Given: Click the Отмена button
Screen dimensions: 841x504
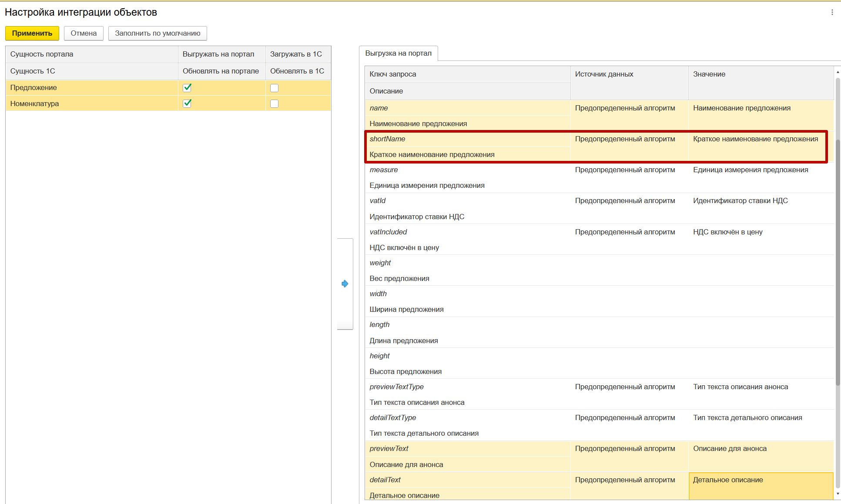Looking at the screenshot, I should pyautogui.click(x=84, y=33).
